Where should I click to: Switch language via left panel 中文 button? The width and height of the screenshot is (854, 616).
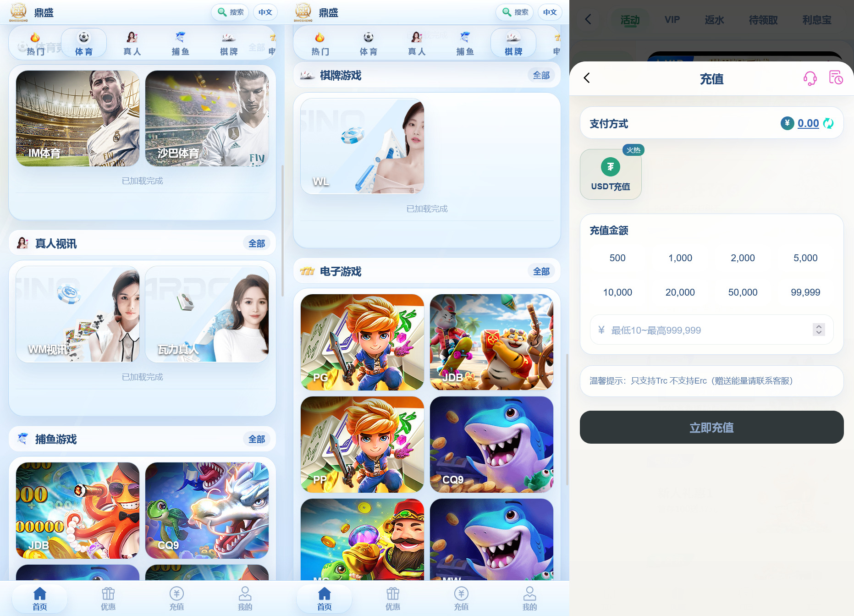click(x=265, y=12)
